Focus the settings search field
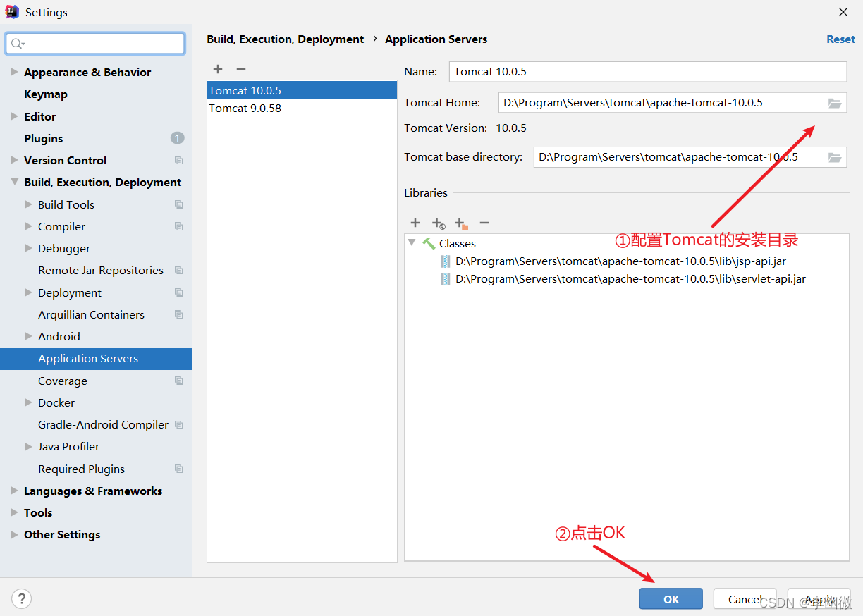863x616 pixels. click(x=95, y=44)
